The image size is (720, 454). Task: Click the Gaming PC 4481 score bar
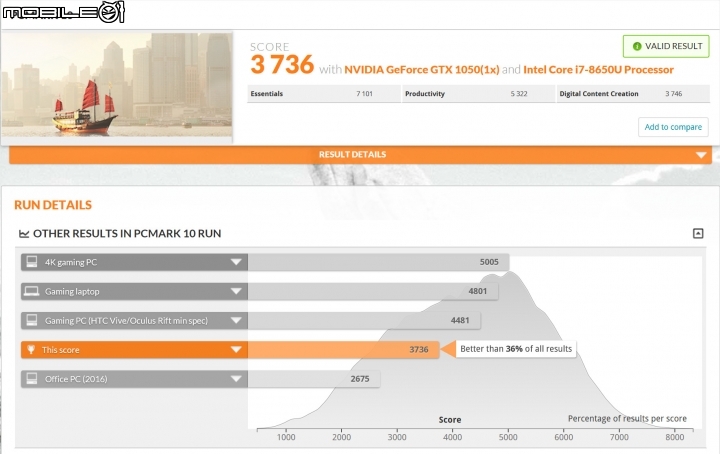click(x=364, y=320)
